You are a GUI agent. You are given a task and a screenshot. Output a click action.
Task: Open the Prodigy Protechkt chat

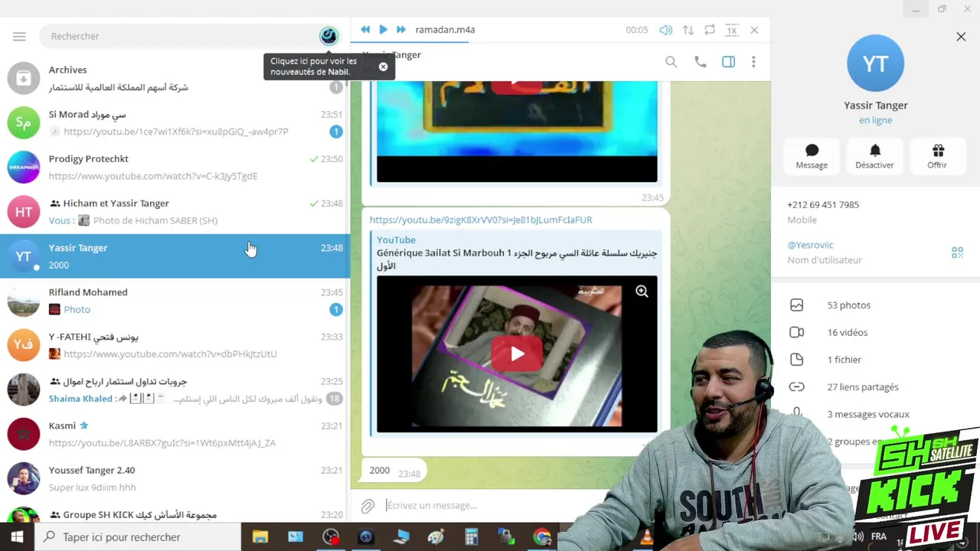(x=175, y=167)
